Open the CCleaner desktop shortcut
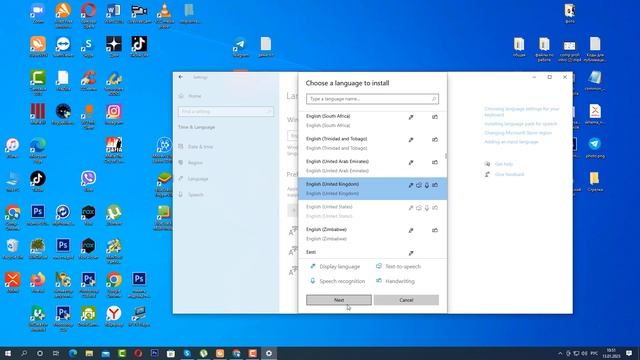640x360 pixels. (x=89, y=80)
